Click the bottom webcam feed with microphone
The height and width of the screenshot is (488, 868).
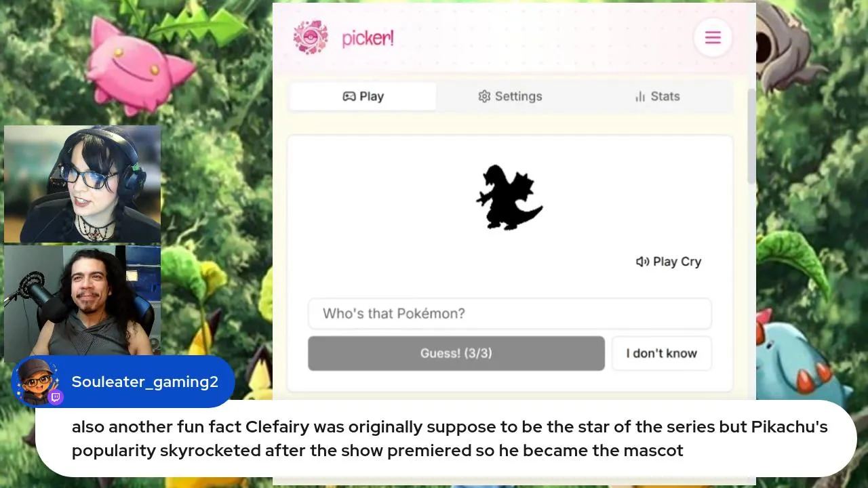[x=82, y=300]
